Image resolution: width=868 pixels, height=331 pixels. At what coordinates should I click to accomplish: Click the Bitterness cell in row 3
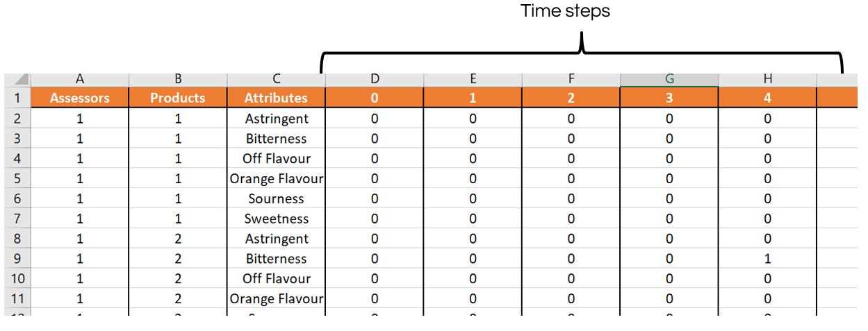click(x=277, y=138)
